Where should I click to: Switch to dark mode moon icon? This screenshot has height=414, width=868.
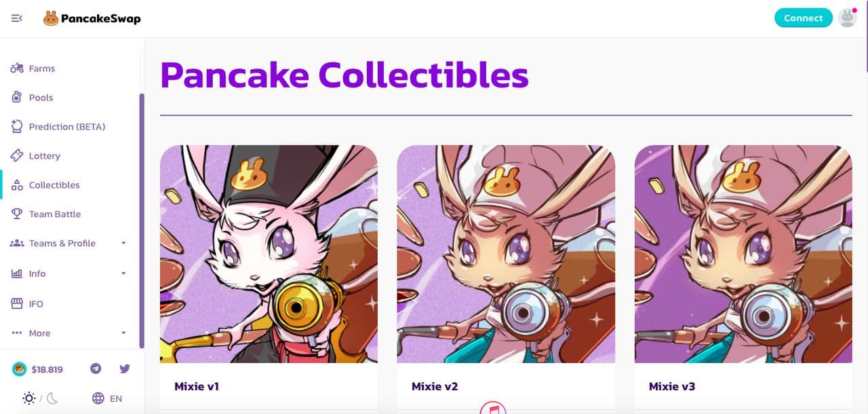click(x=52, y=398)
